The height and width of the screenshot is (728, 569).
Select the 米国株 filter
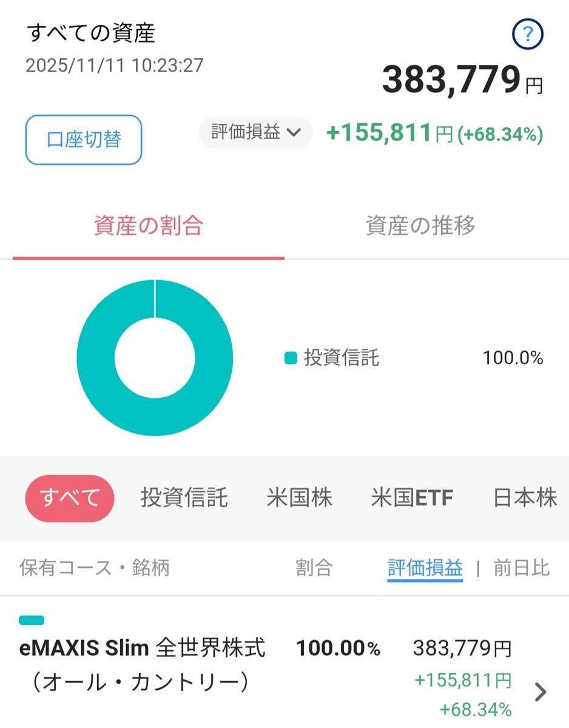click(x=299, y=498)
